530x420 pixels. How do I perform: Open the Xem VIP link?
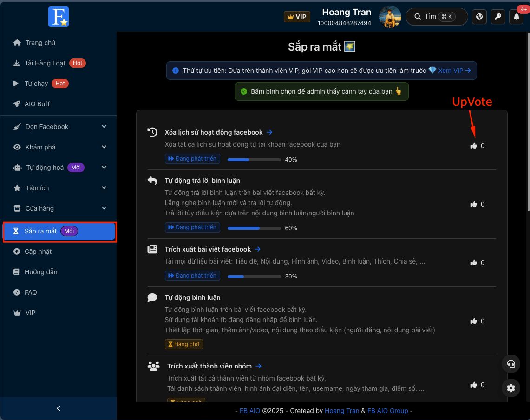[x=454, y=71]
